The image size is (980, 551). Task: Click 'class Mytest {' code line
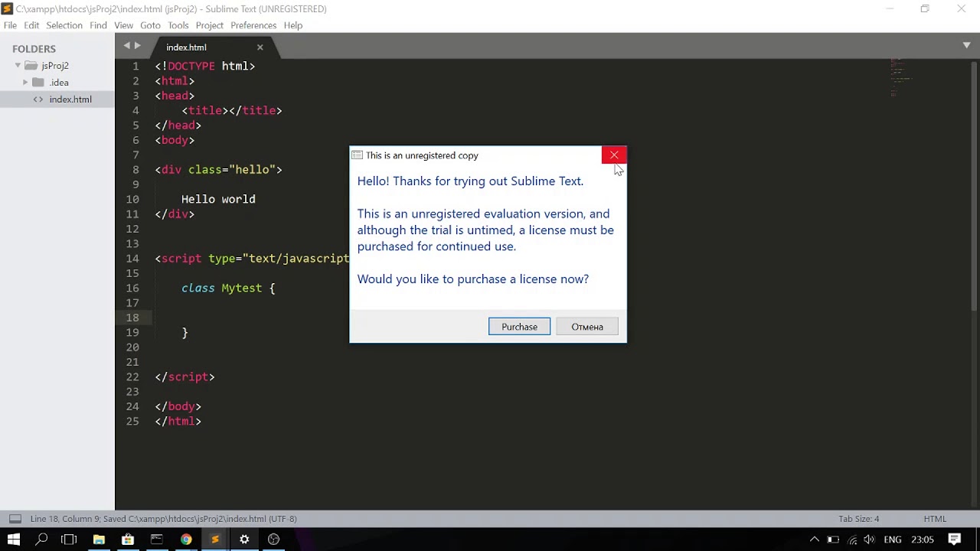click(x=228, y=288)
